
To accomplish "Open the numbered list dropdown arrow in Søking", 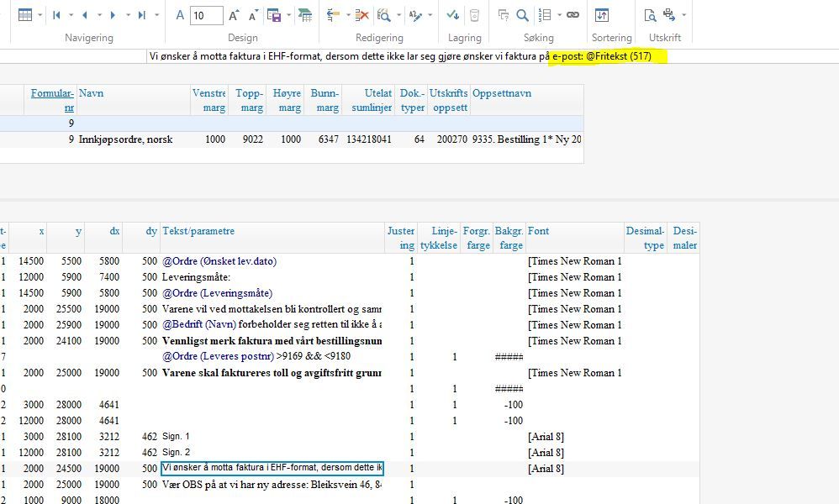I will (x=559, y=15).
